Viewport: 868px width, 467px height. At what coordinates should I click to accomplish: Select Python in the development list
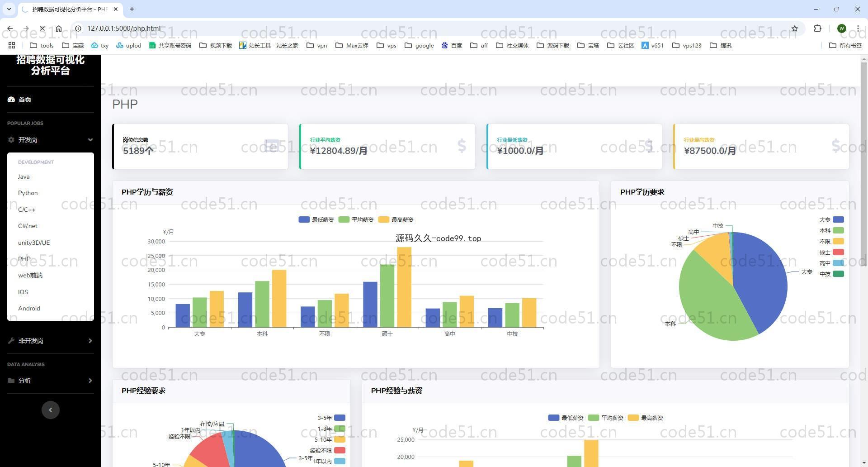28,193
